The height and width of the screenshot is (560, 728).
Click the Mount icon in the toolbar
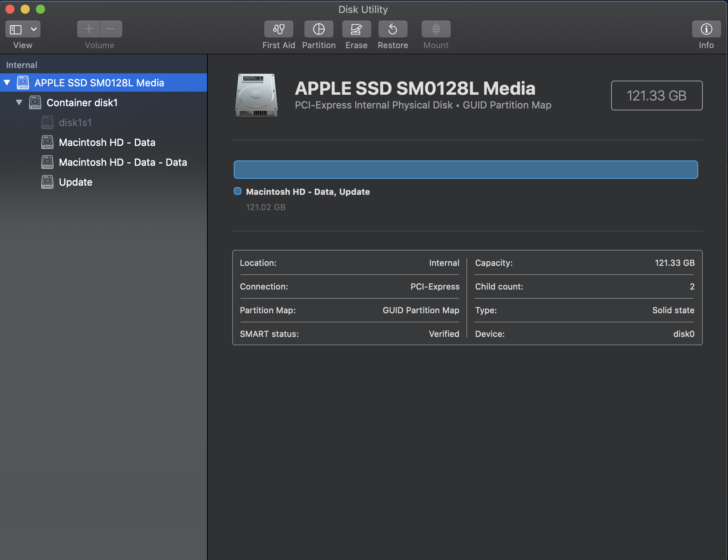(x=435, y=29)
